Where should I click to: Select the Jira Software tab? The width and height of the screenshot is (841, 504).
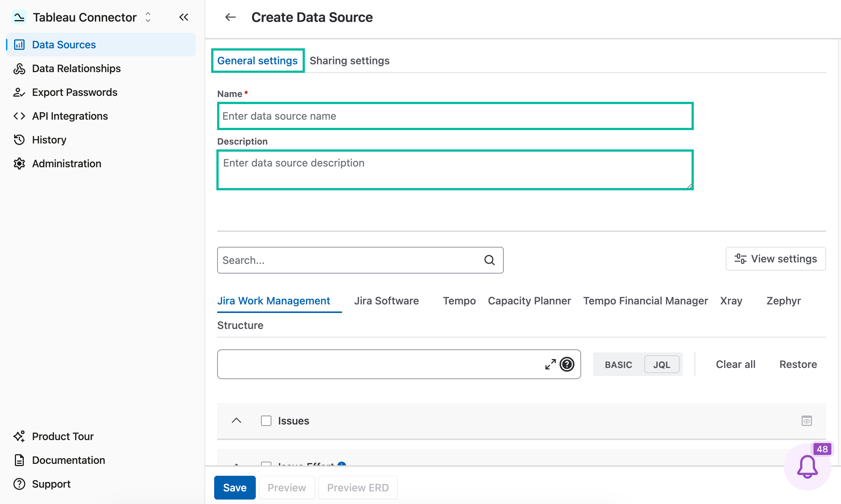tap(386, 301)
